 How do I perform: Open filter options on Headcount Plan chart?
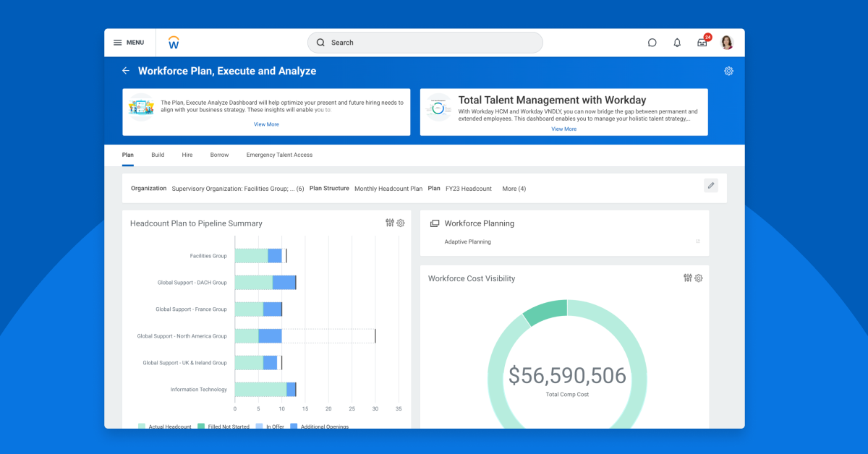[x=389, y=223]
